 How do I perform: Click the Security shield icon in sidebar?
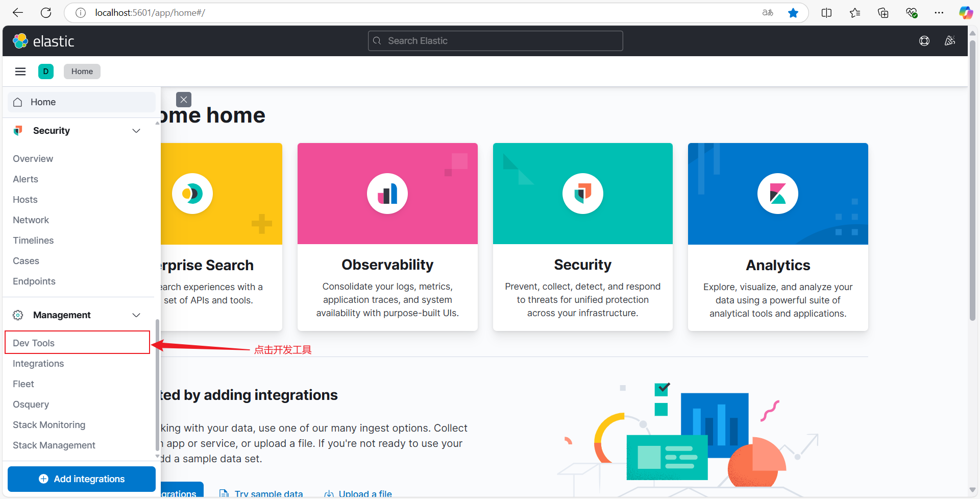(x=18, y=131)
